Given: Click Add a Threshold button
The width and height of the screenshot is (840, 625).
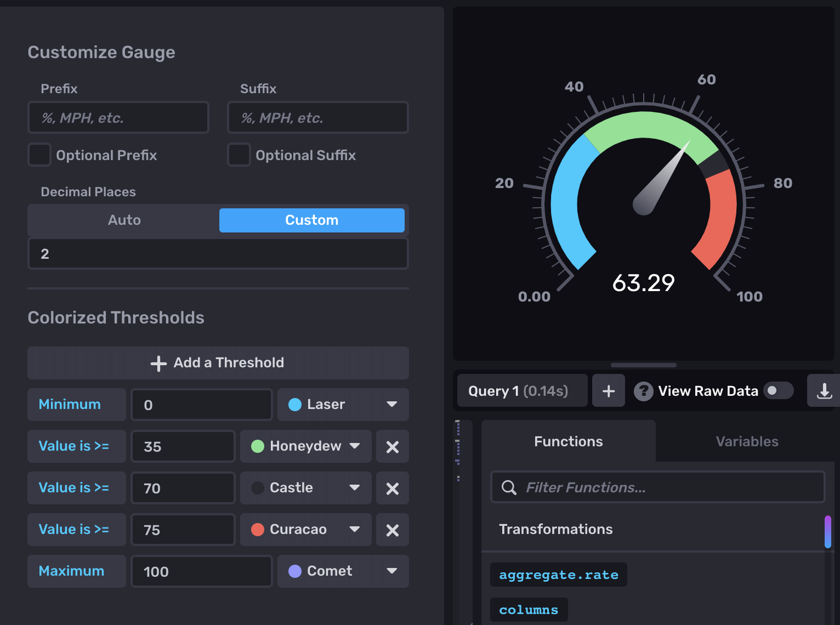Looking at the screenshot, I should pos(218,363).
